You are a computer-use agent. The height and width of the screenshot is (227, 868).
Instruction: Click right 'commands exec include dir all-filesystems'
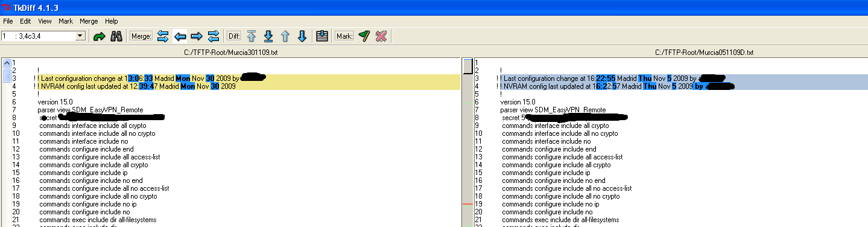[561, 220]
